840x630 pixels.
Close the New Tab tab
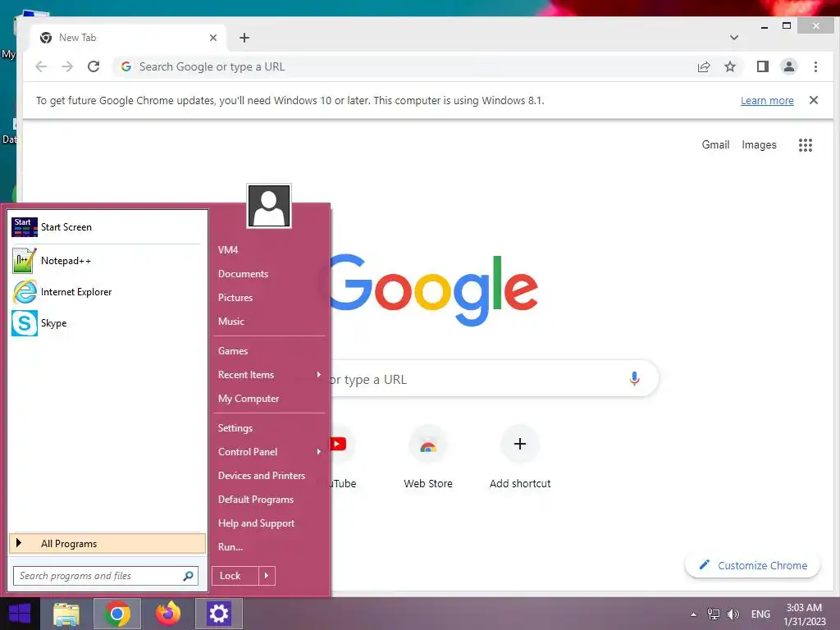coord(213,38)
